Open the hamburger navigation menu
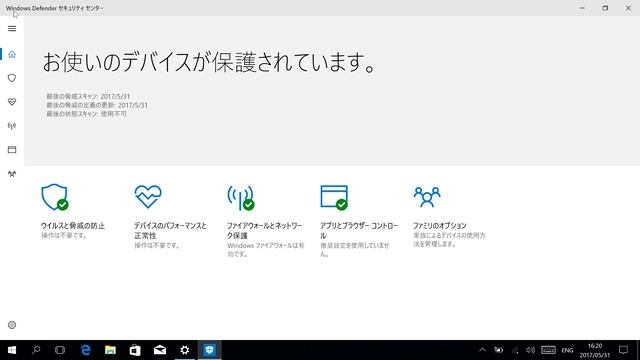 12,29
